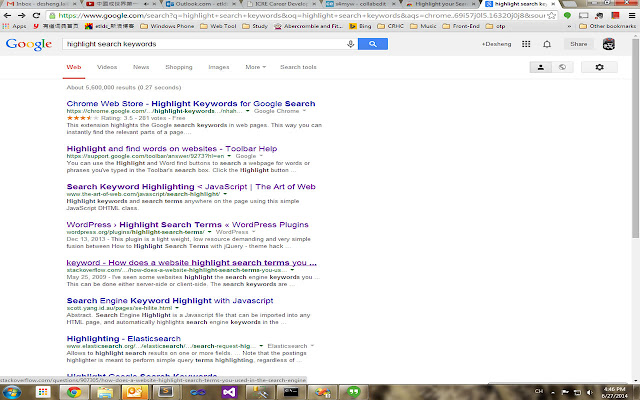The image size is (640, 400).
Task: Click the cast screen extension icon
Action: tap(584, 16)
